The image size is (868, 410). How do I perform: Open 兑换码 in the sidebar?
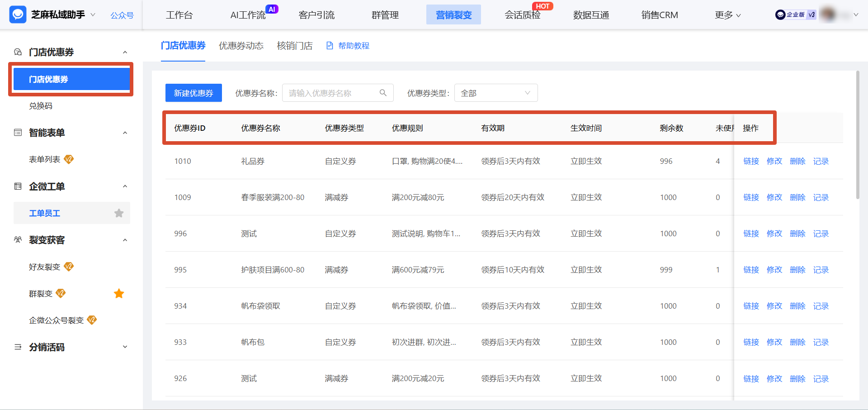(41, 106)
